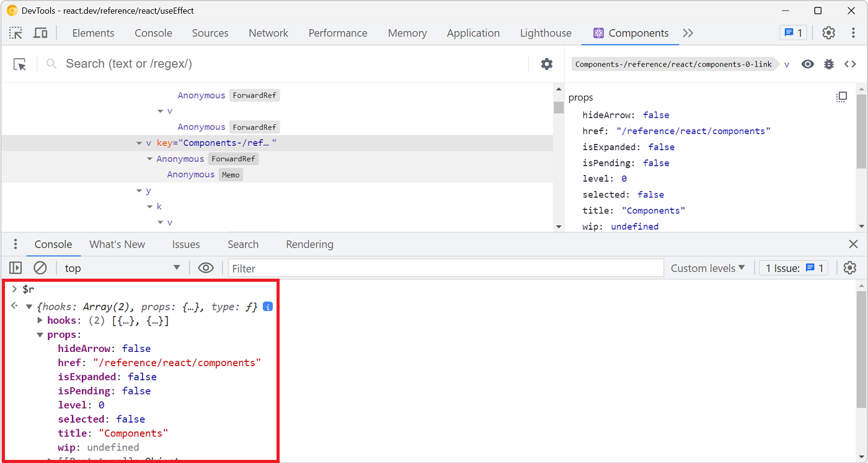The width and height of the screenshot is (868, 463).
Task: Expand the hooks array in console output
Action: tap(40, 321)
